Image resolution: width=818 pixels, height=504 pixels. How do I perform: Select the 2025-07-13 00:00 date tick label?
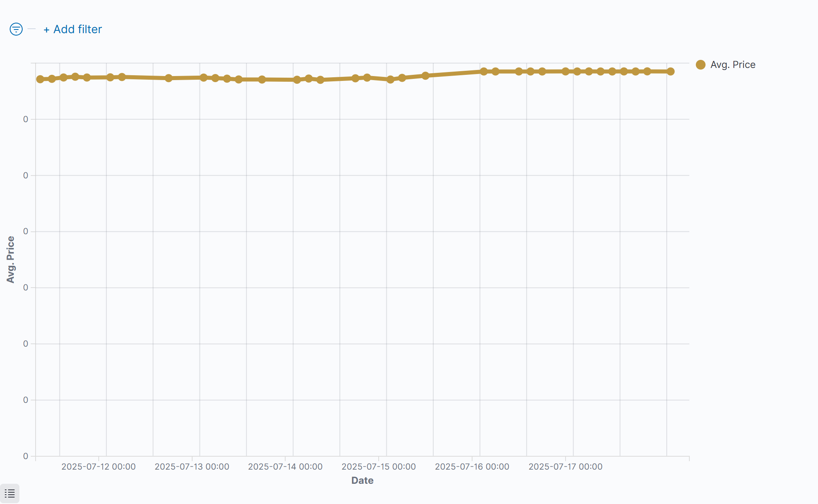pyautogui.click(x=192, y=467)
